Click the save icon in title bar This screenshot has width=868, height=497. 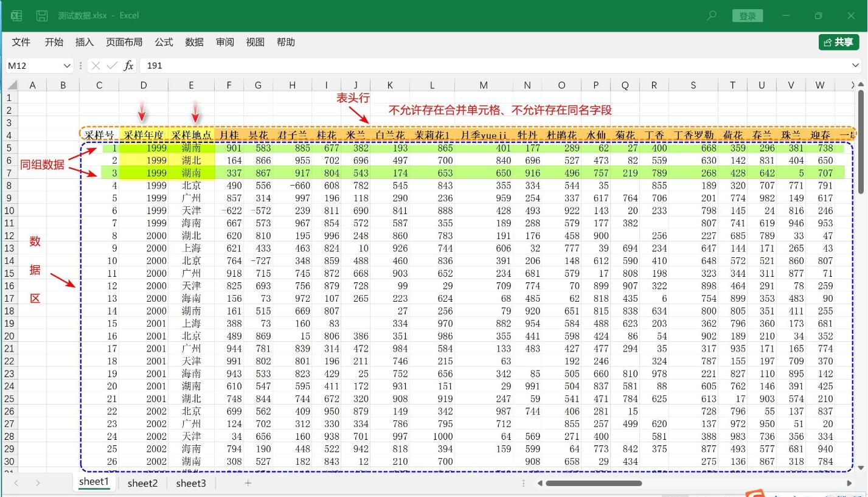41,16
